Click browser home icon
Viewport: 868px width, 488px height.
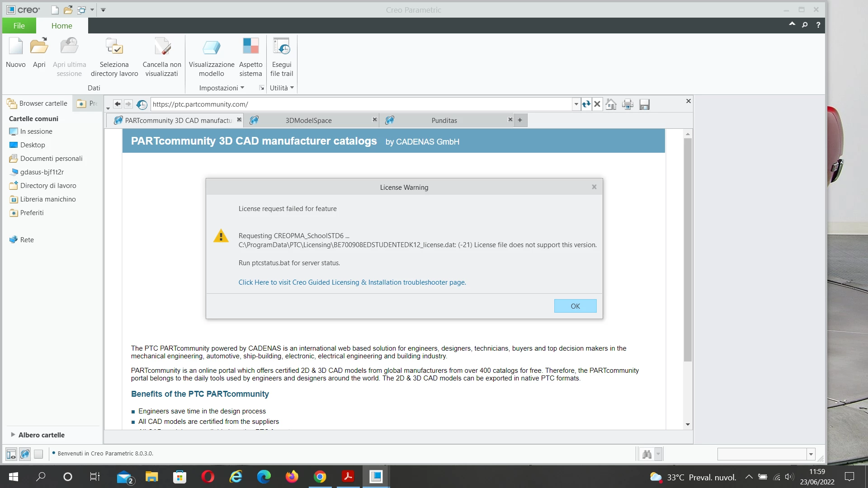(611, 104)
